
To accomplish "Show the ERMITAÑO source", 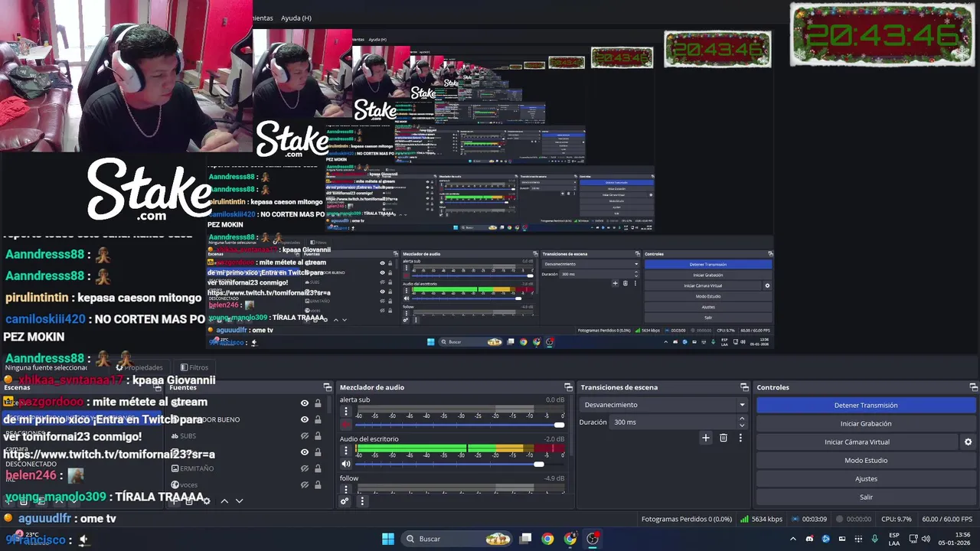I will click(x=305, y=468).
